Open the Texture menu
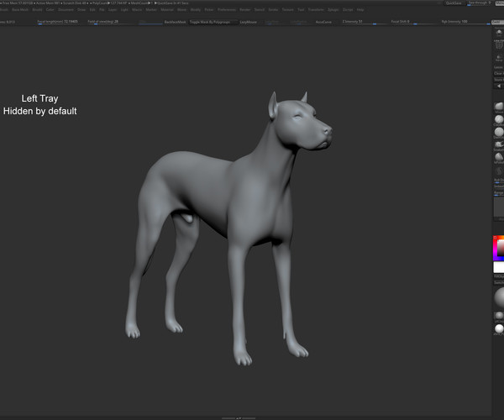This screenshot has height=420, width=504. coord(287,9)
